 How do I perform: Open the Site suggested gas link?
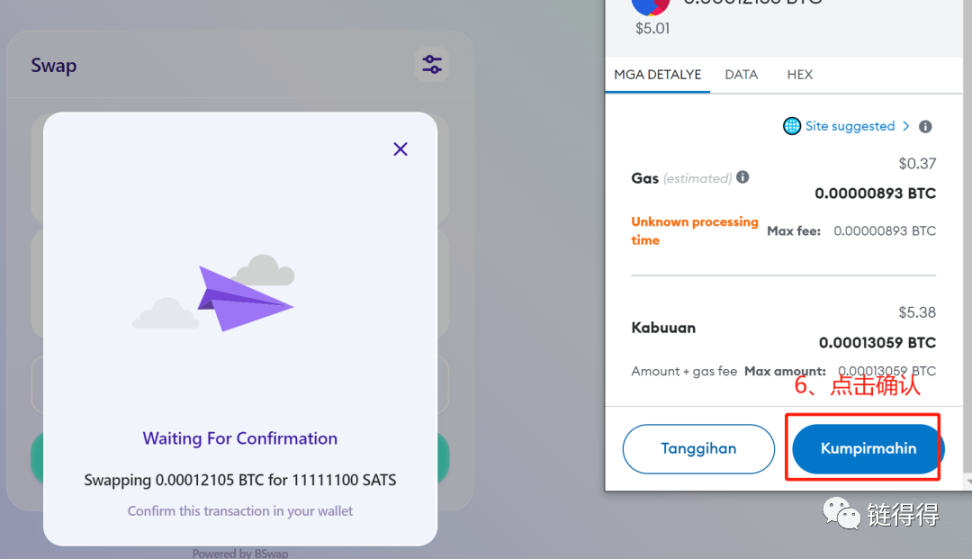pos(850,126)
